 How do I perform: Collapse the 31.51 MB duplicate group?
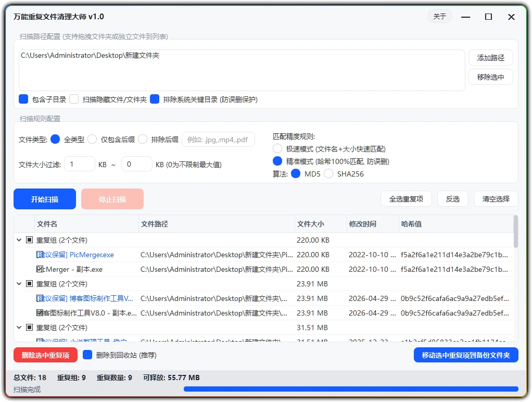(19, 328)
